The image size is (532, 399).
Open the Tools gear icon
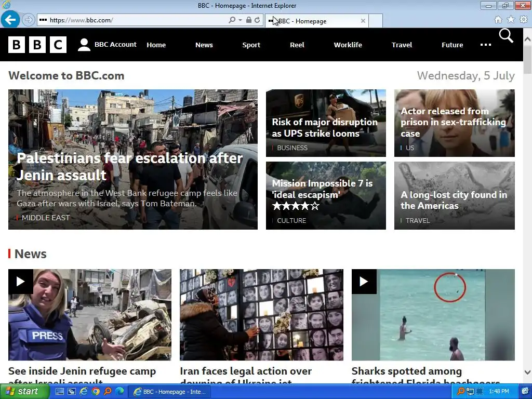click(524, 20)
